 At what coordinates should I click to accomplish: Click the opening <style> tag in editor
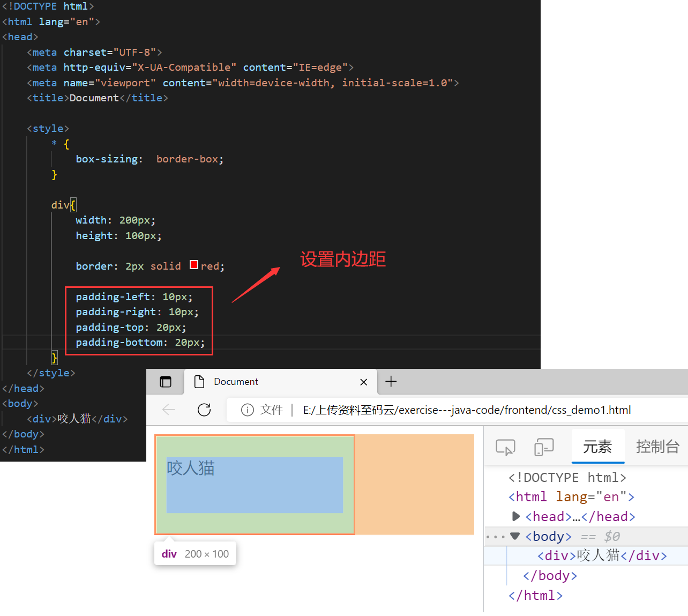(x=48, y=129)
